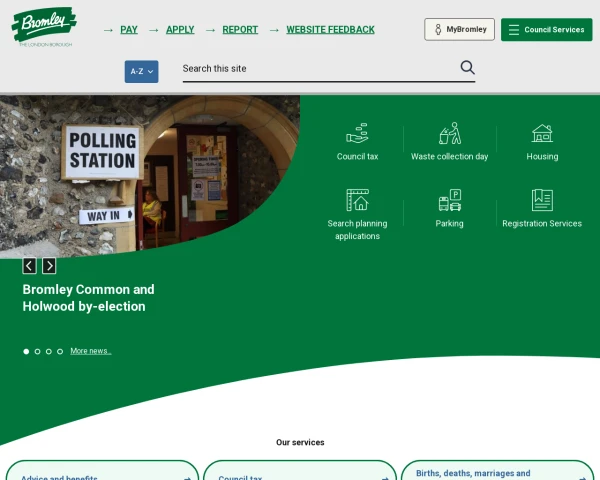Select the second carousel dot
Screen dimensions: 600x480
point(38,351)
